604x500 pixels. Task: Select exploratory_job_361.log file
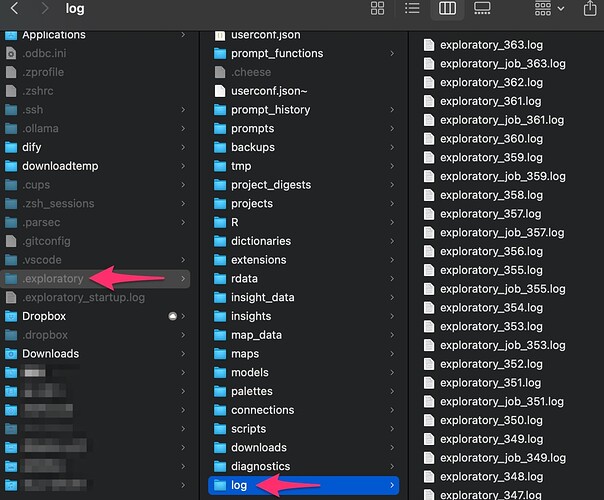(x=501, y=120)
